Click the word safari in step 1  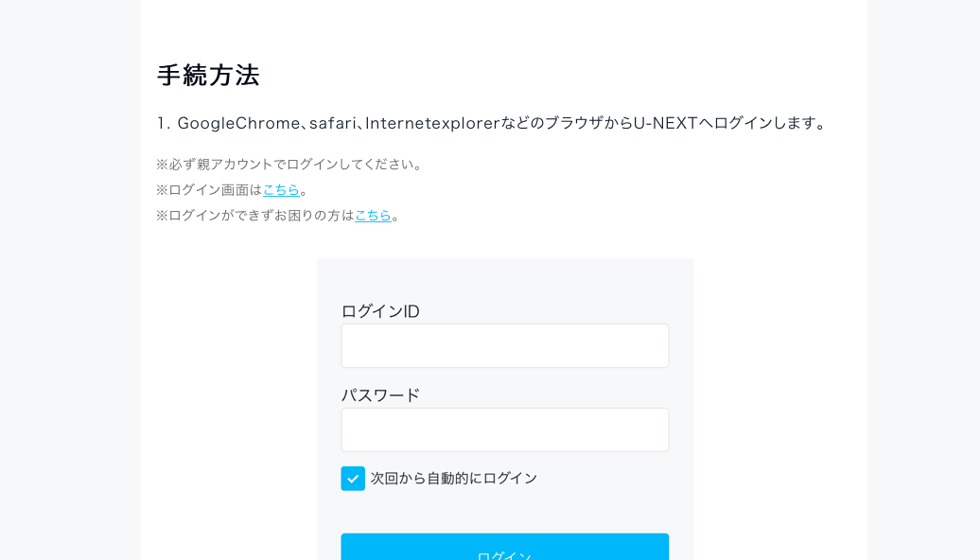(333, 123)
